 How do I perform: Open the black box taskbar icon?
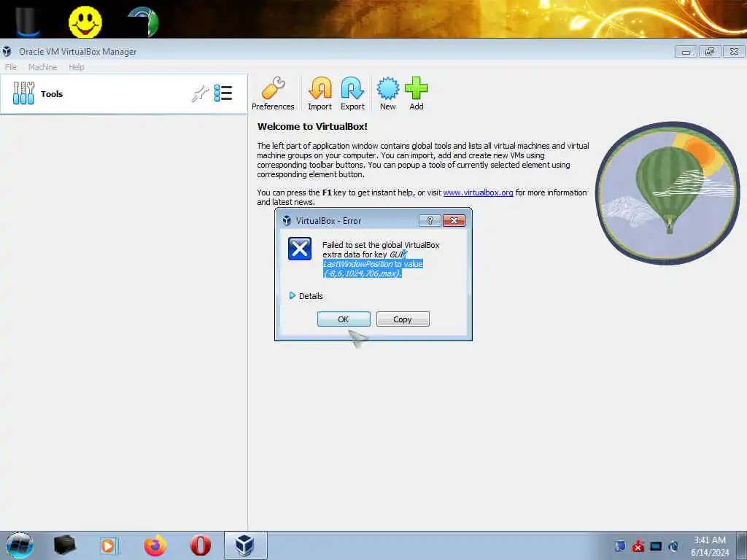[x=64, y=545]
